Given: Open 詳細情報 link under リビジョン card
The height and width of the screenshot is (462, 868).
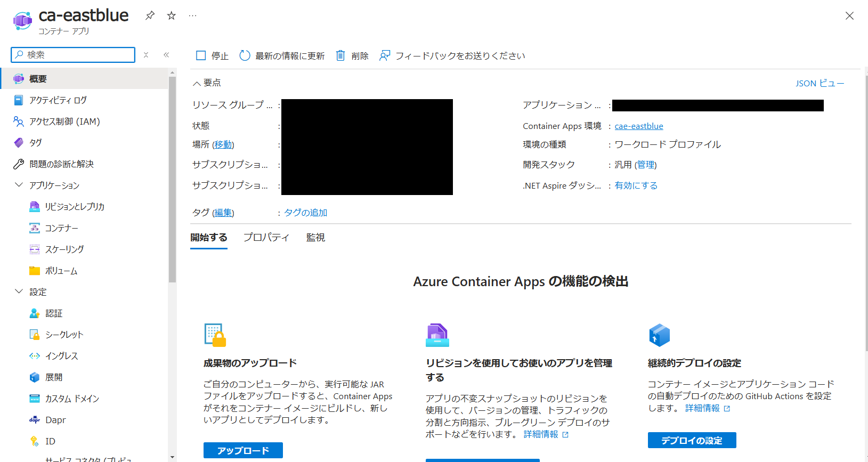Looking at the screenshot, I should pyautogui.click(x=546, y=434).
